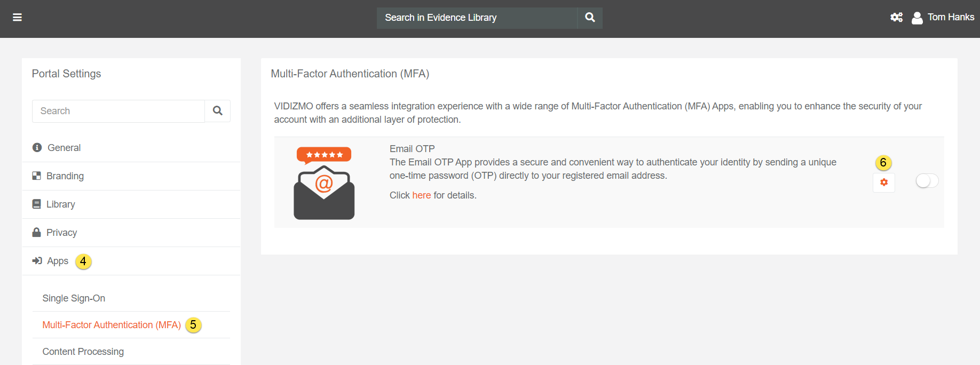
Task: Click the Portal Settings search magnifier
Action: (217, 111)
